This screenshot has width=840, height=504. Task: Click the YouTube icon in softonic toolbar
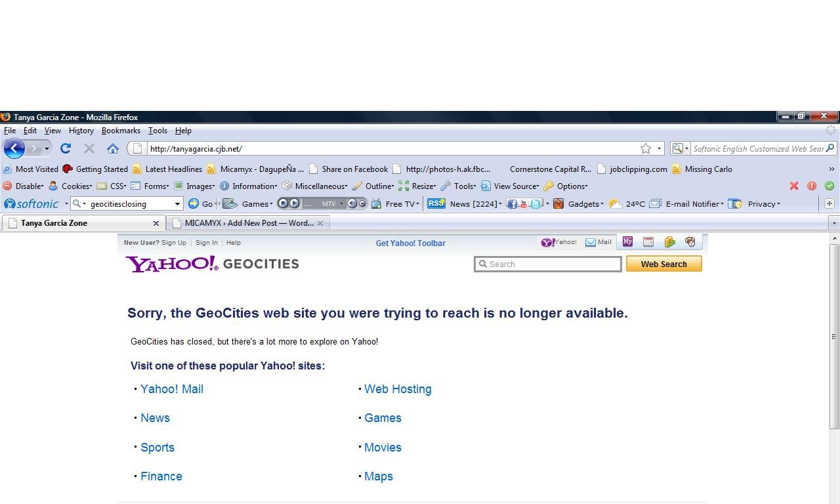tap(524, 203)
